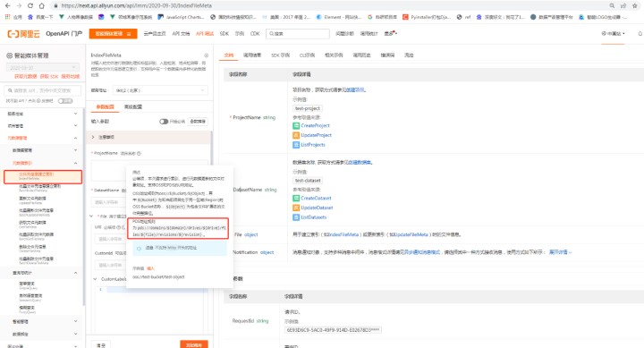
Task: Select SemanticQuery in the sidebar
Action: point(30,298)
